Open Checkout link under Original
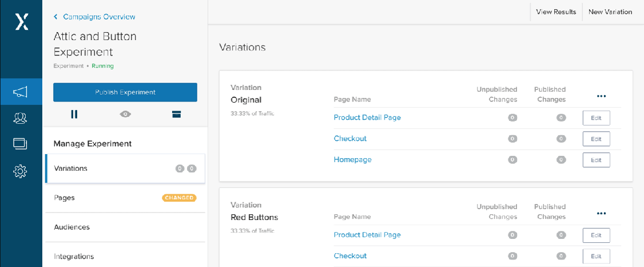644x267 pixels. [x=350, y=139]
